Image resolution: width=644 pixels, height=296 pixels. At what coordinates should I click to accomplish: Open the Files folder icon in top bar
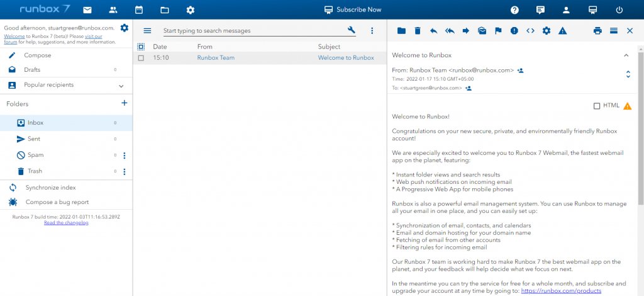[165, 10]
